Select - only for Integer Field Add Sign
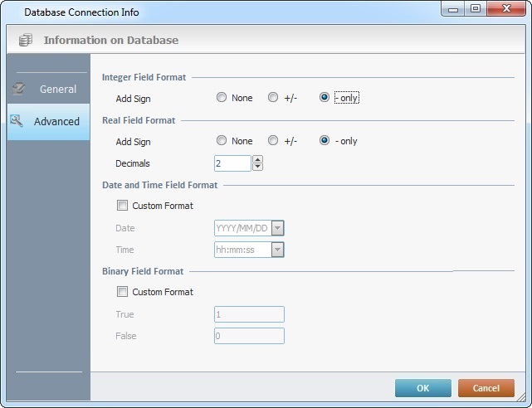Screen dimensions: 532x408 [x=325, y=98]
